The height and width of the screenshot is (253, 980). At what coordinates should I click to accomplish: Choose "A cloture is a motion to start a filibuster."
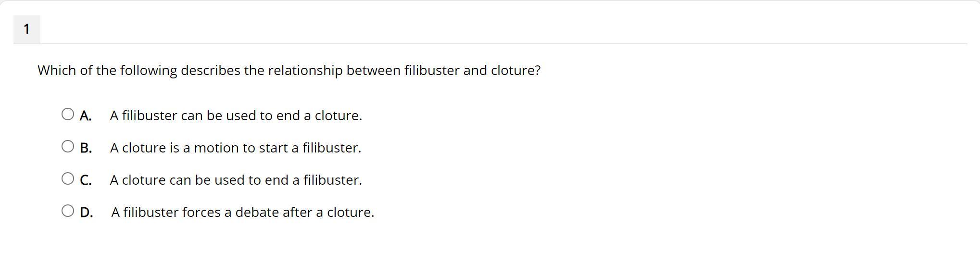(235, 148)
